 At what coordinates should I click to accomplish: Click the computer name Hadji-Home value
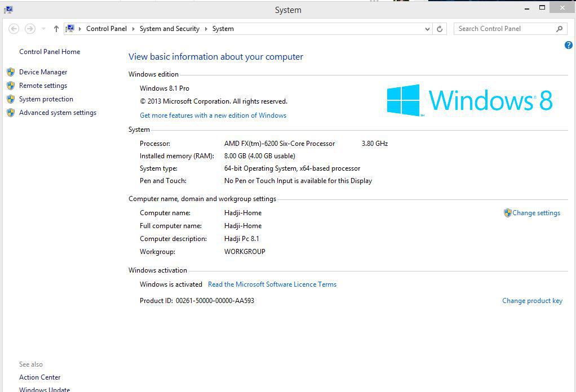[x=243, y=213]
